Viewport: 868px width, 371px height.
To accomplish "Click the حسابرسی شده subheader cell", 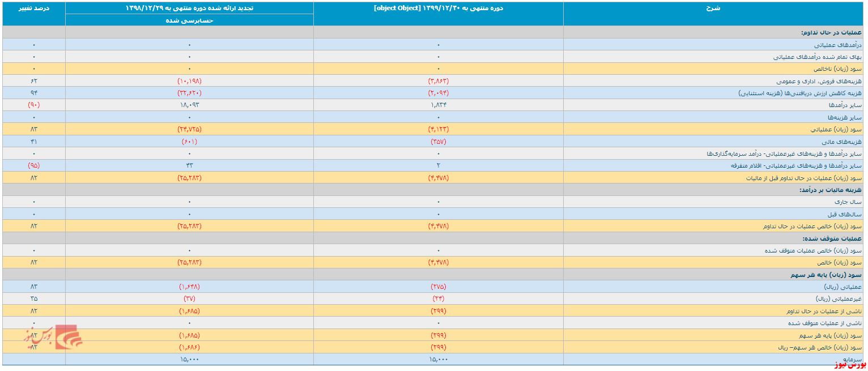I will (189, 20).
